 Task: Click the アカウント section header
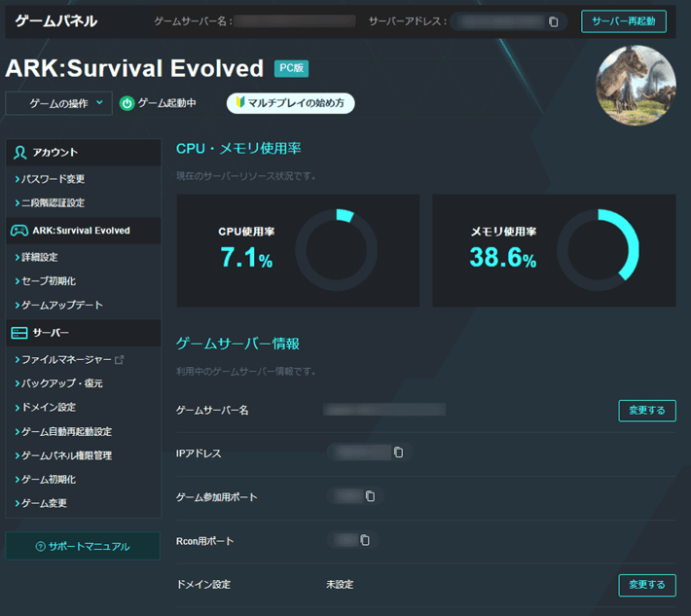[x=84, y=153]
